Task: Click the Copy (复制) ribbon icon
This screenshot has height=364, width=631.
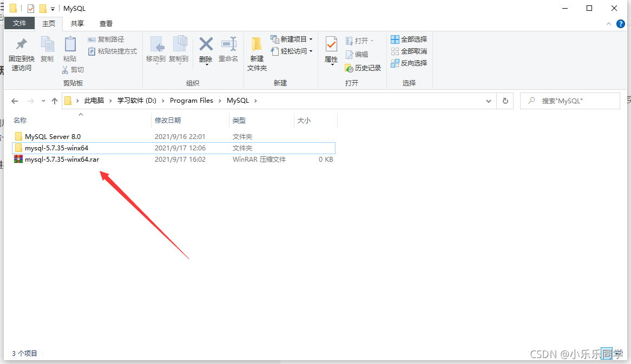Action: click(47, 44)
